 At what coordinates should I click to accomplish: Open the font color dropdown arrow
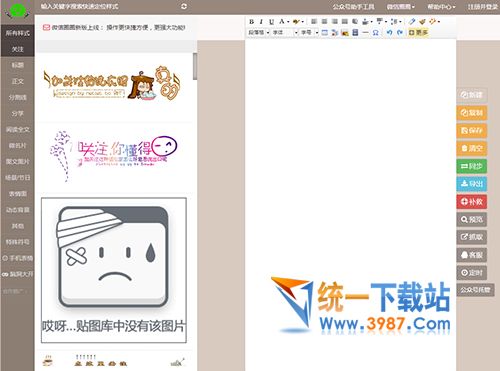pos(288,22)
